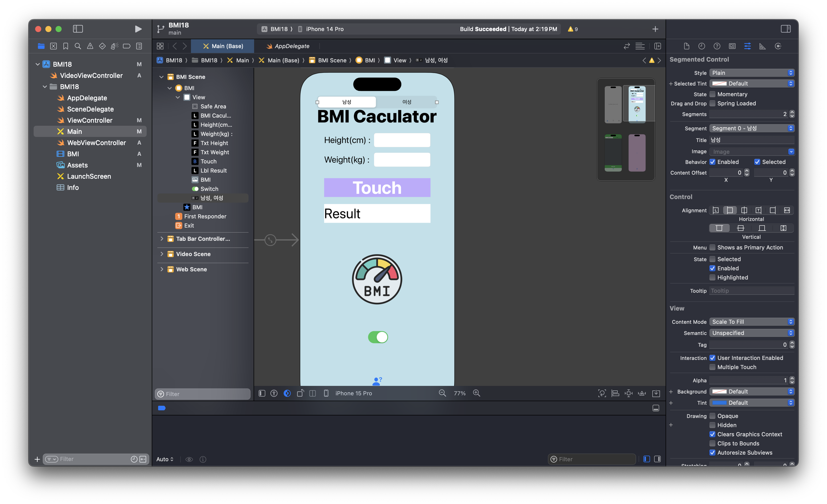Screen dimensions: 827x504
Task: Click the Library plus button in toolbar
Action: point(655,29)
